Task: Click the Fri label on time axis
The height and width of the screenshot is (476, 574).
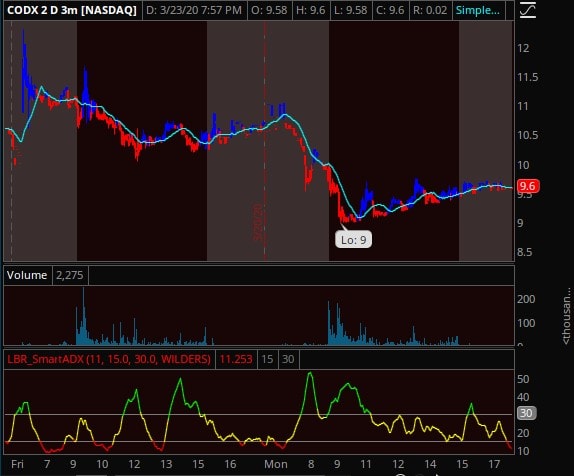Action: click(x=17, y=464)
